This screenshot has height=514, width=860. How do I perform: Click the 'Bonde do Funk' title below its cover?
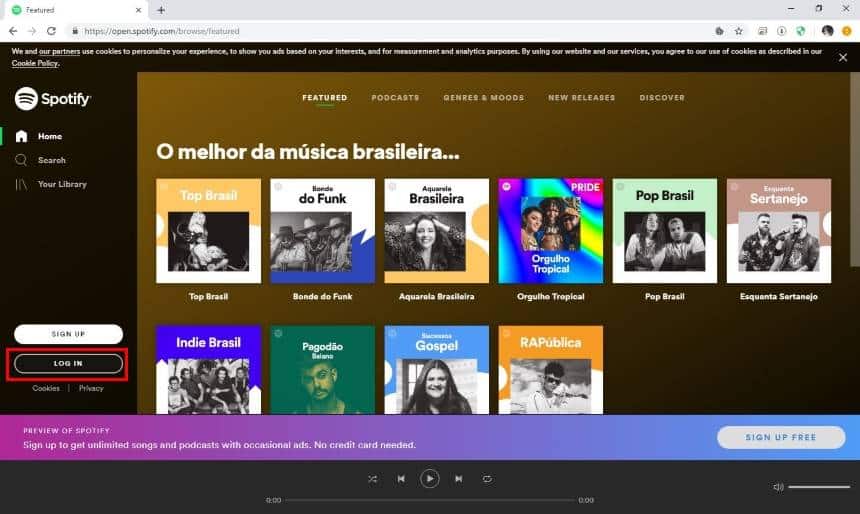click(322, 296)
